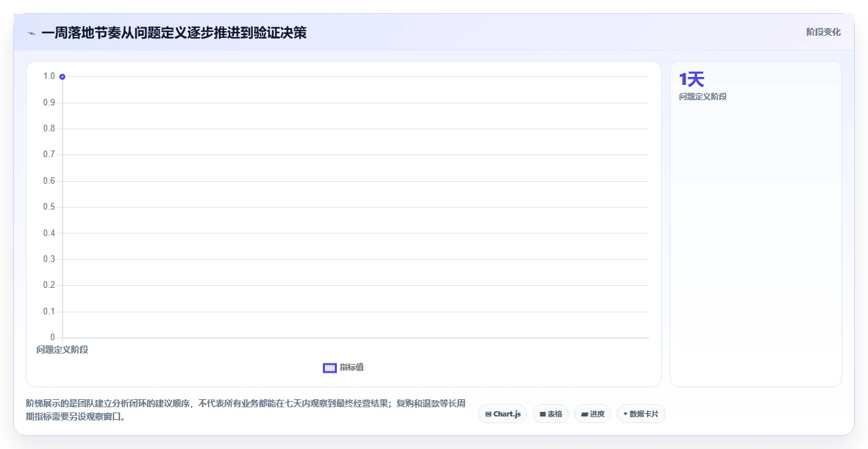This screenshot has height=449, width=868.
Task: Click the data point at 1.0
Action: 62,77
